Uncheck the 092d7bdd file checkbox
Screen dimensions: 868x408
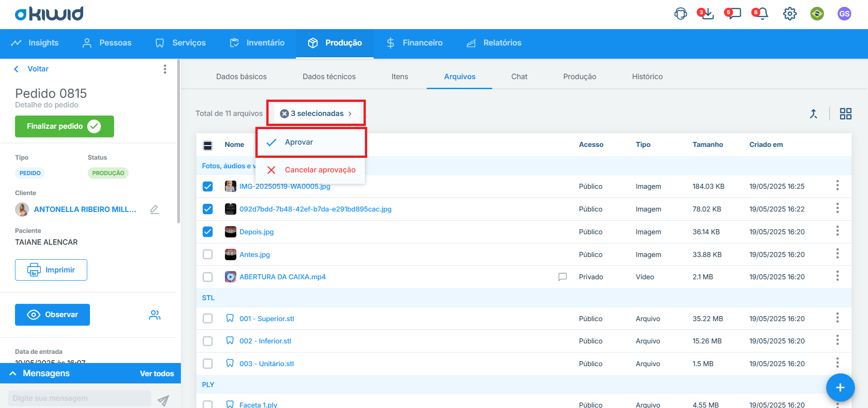coord(208,209)
